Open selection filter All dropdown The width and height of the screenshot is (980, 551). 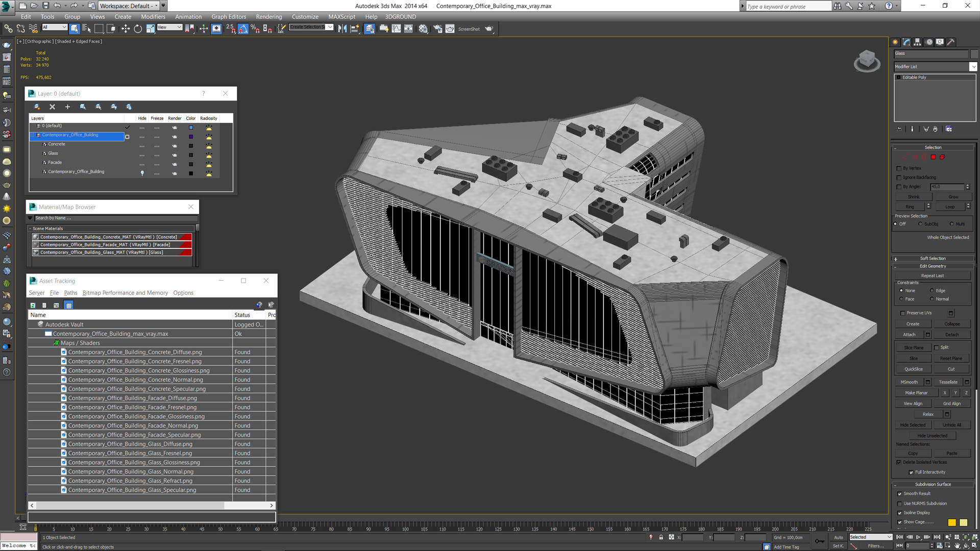[x=55, y=28]
